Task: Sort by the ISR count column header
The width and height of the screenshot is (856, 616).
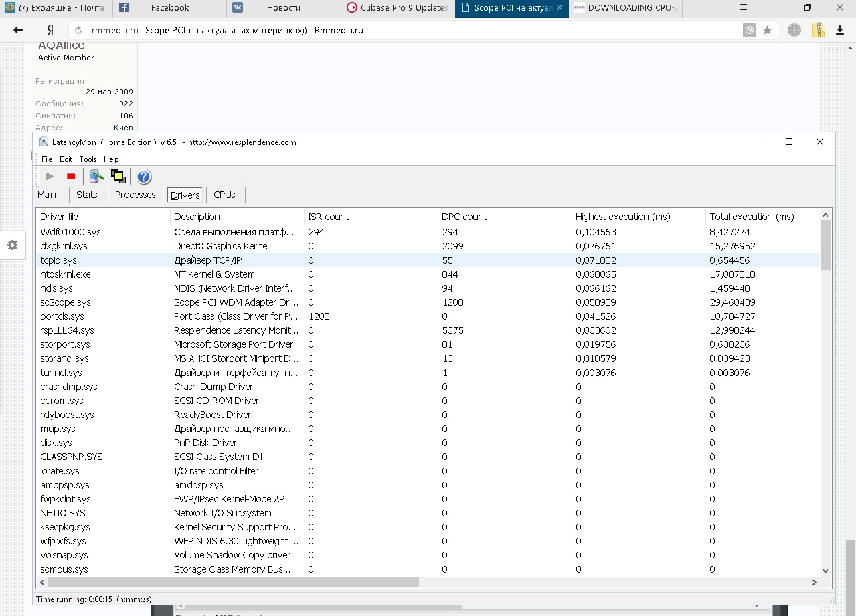Action: 371,217
